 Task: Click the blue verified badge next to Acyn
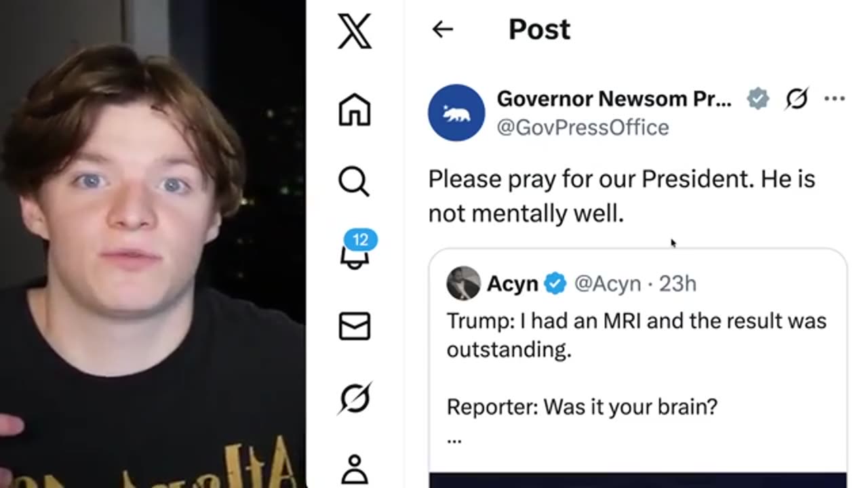click(x=555, y=283)
